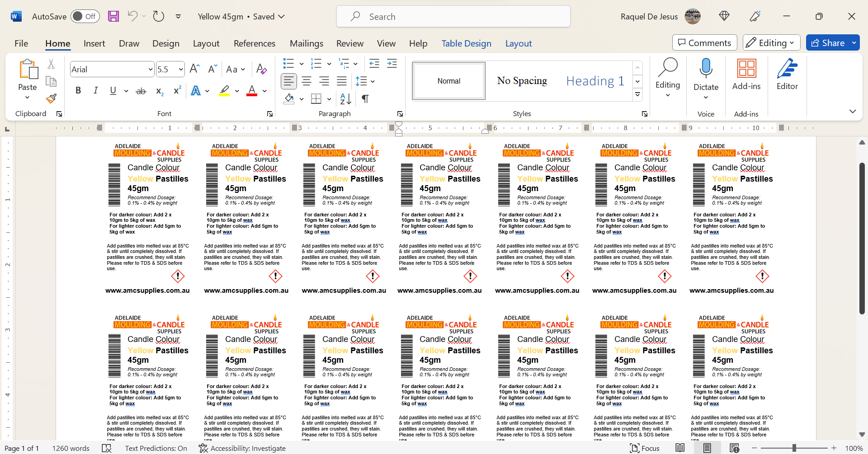Click the Undo arrow icon
Image resolution: width=868 pixels, height=454 pixels.
(132, 16)
